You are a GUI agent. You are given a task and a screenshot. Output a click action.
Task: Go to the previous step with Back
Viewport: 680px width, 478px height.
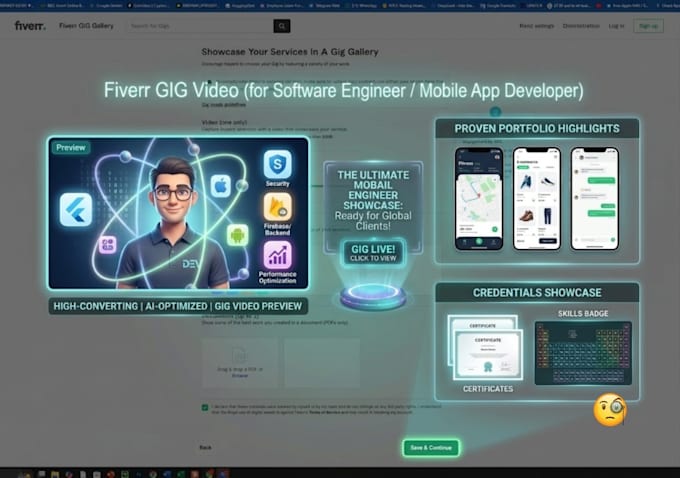click(206, 447)
